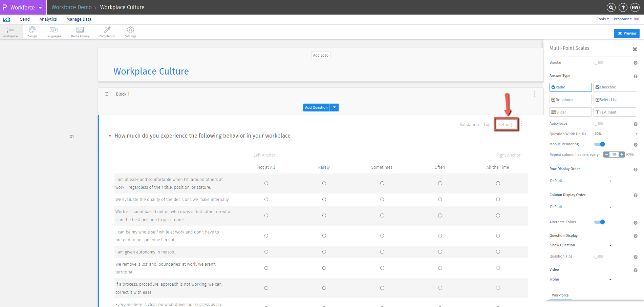This screenshot has width=644, height=307.
Task: Open the Question Display dropdown
Action: [581, 245]
